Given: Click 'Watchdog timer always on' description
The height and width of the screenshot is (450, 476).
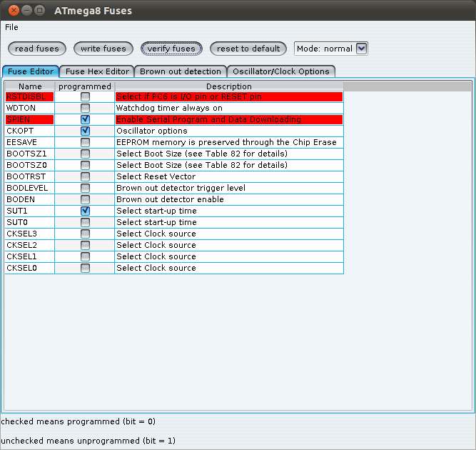Looking at the screenshot, I should point(229,108).
